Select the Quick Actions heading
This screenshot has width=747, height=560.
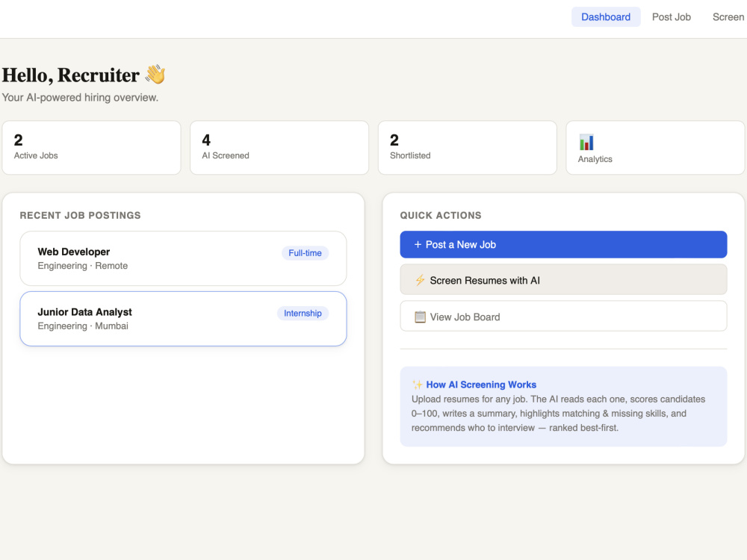point(441,215)
